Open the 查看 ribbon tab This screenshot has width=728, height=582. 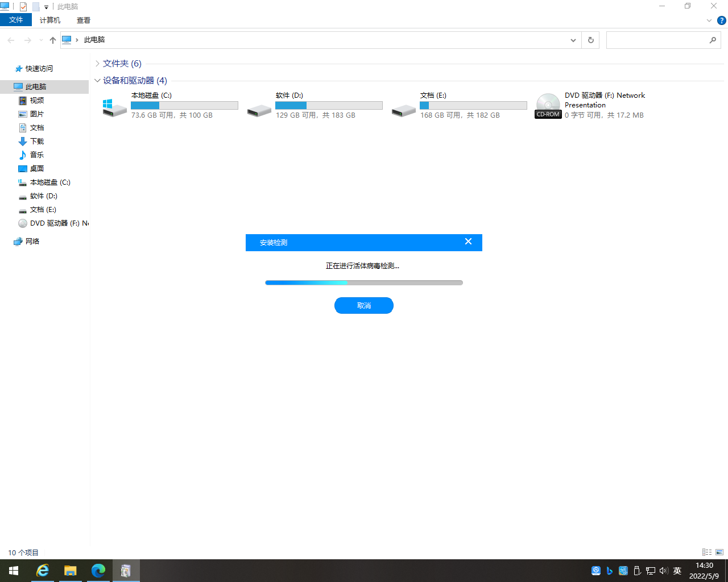point(84,20)
